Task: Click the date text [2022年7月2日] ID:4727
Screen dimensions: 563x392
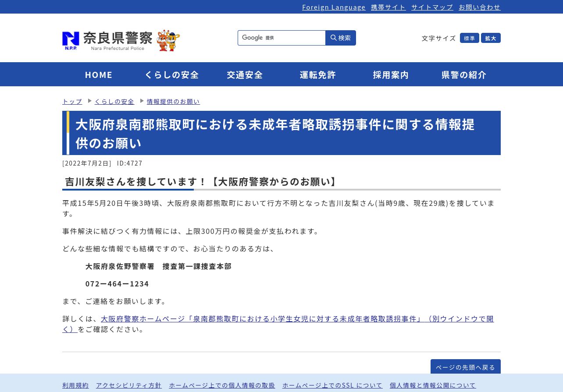Action: point(103,163)
